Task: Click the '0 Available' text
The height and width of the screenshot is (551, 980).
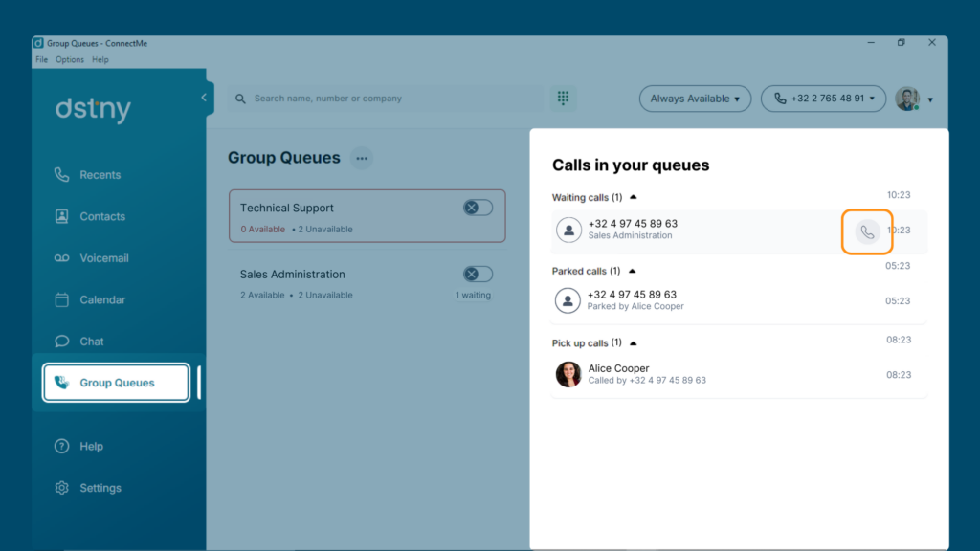Action: (262, 230)
